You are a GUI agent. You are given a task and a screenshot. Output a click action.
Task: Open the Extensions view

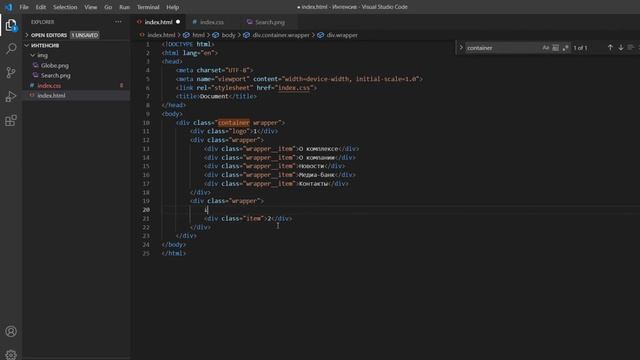(x=11, y=121)
